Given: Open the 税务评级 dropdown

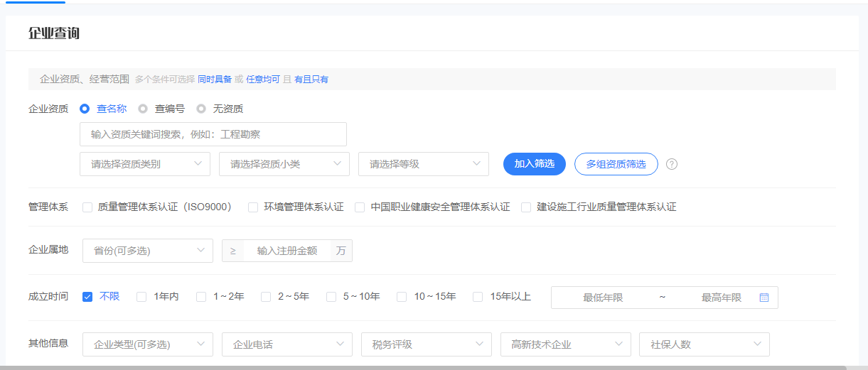Looking at the screenshot, I should [427, 344].
